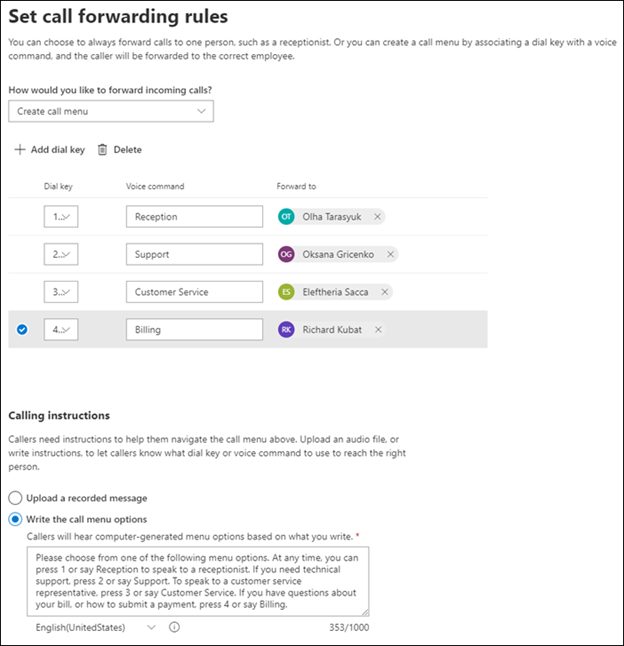Click the OT avatar for Olha Tarasyuk
The height and width of the screenshot is (646, 624).
coord(287,217)
